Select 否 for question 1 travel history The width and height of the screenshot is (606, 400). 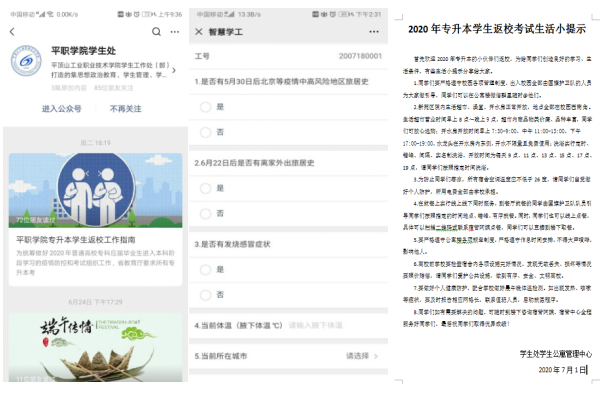click(x=205, y=131)
